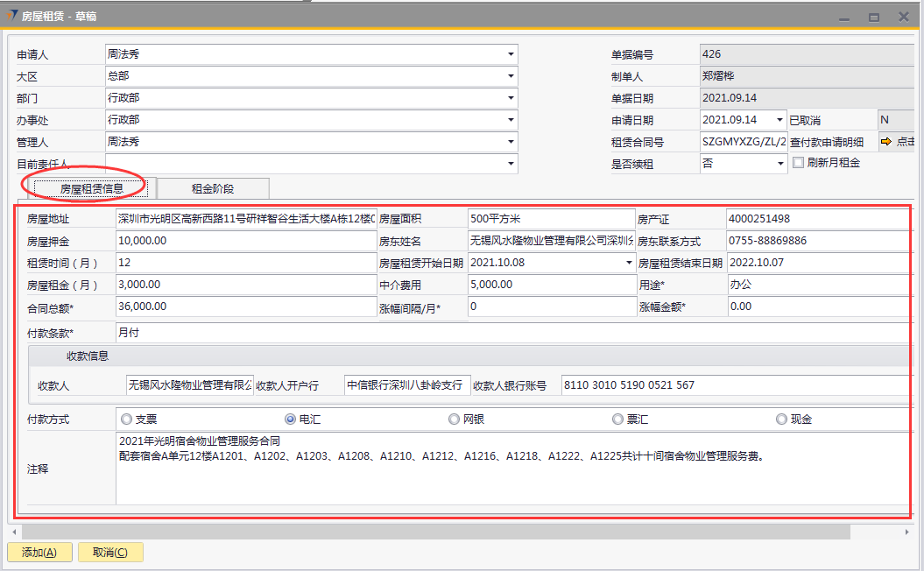Click the orange arrow next to 查付款申请明细

[x=885, y=142]
